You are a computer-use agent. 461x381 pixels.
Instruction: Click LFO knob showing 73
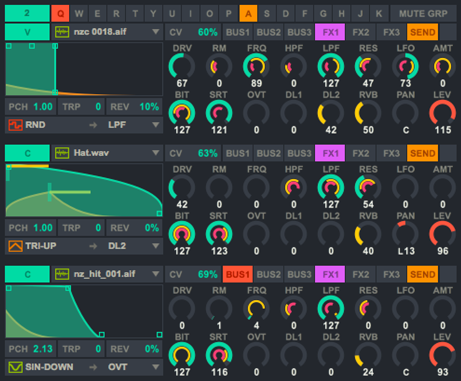tap(405, 67)
